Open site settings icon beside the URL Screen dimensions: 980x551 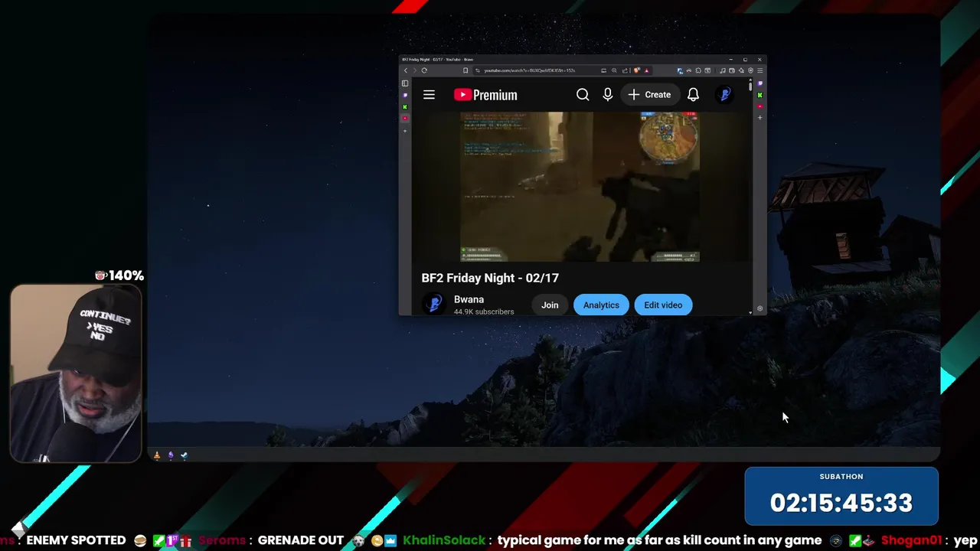[478, 70]
